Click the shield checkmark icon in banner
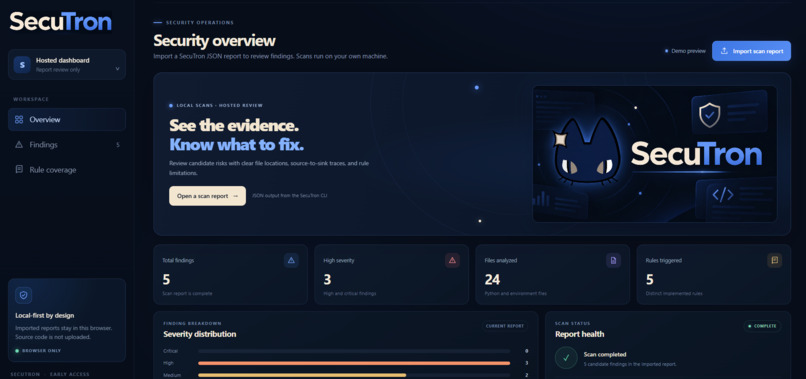Image resolution: width=806 pixels, height=379 pixels. click(x=709, y=115)
